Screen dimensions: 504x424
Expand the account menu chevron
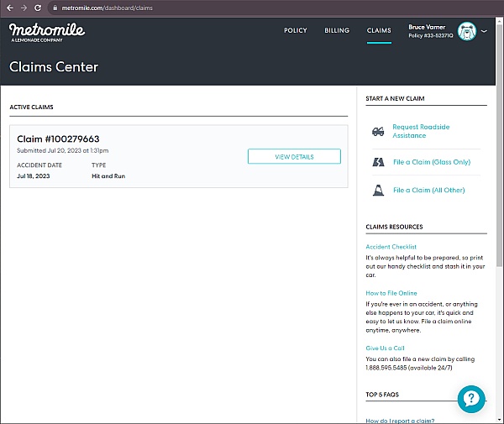484,31
